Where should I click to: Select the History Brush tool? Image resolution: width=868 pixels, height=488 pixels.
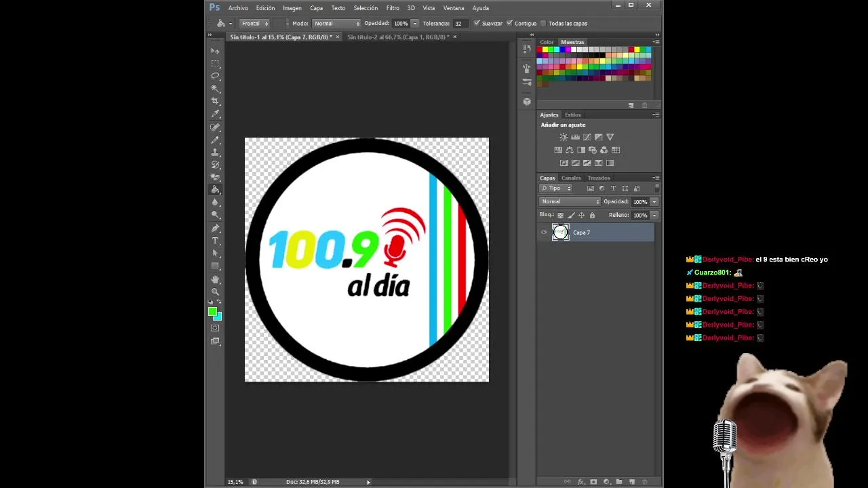coord(215,165)
